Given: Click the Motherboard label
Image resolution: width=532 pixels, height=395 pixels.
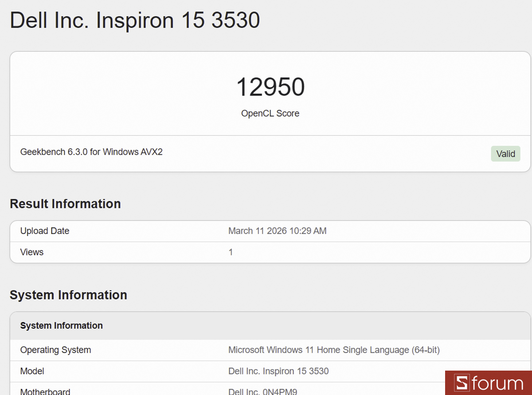Looking at the screenshot, I should coord(45,391).
